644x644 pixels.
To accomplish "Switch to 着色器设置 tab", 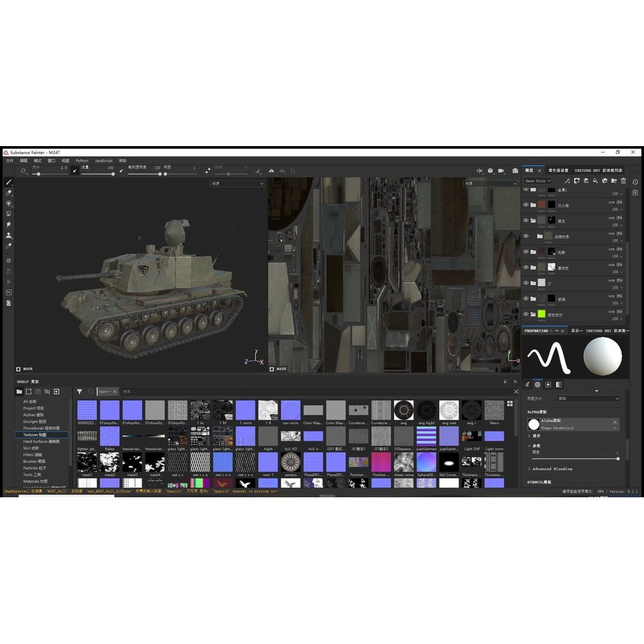I will tap(559, 171).
